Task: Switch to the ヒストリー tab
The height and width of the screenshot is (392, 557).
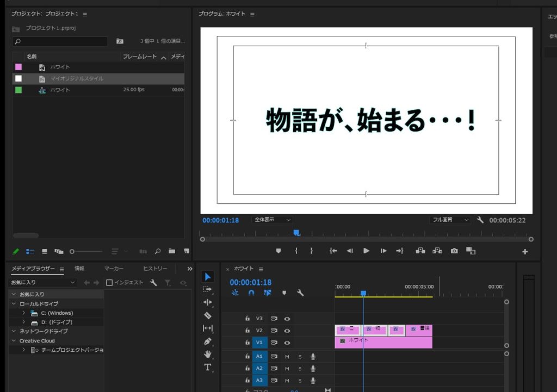Action: 155,269
